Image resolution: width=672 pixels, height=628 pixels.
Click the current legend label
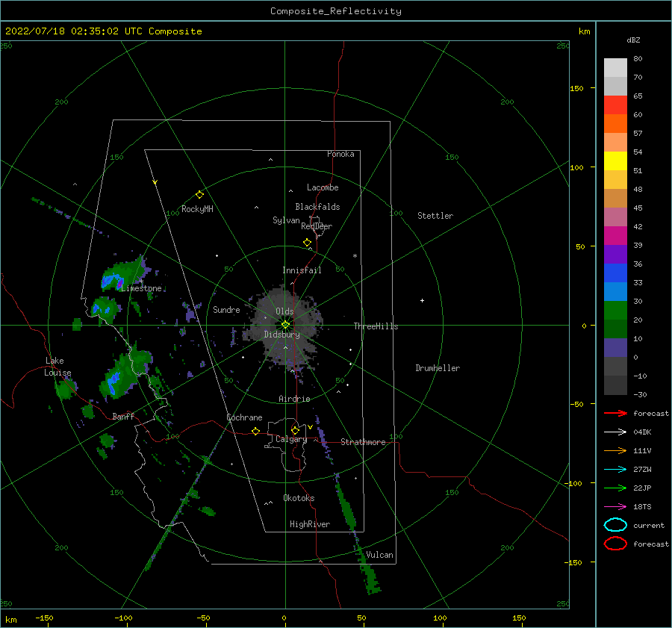649,526
